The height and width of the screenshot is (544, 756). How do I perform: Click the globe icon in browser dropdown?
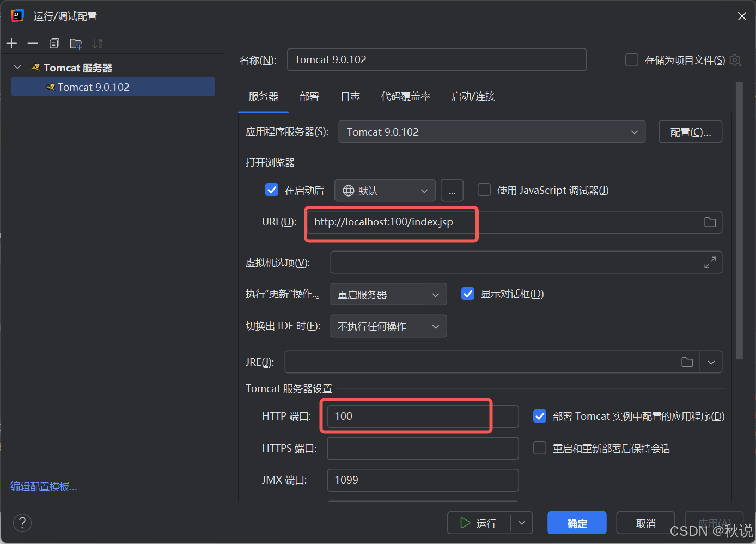click(x=349, y=191)
